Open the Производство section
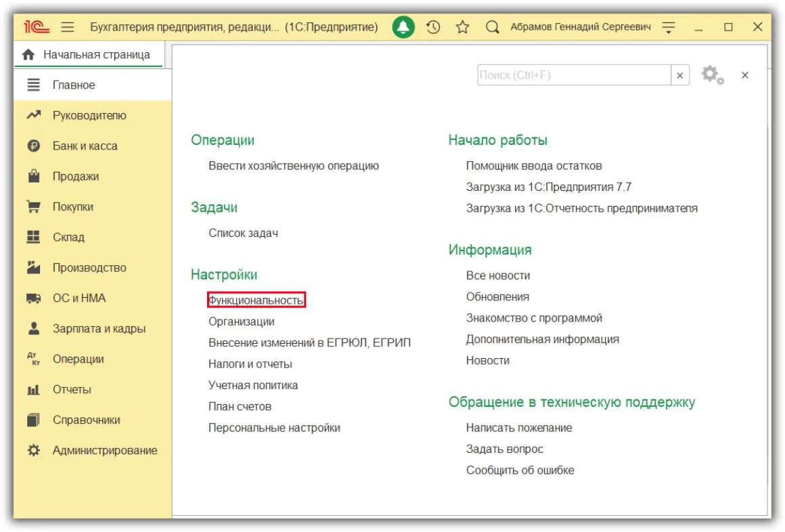The width and height of the screenshot is (785, 532). pyautogui.click(x=93, y=268)
